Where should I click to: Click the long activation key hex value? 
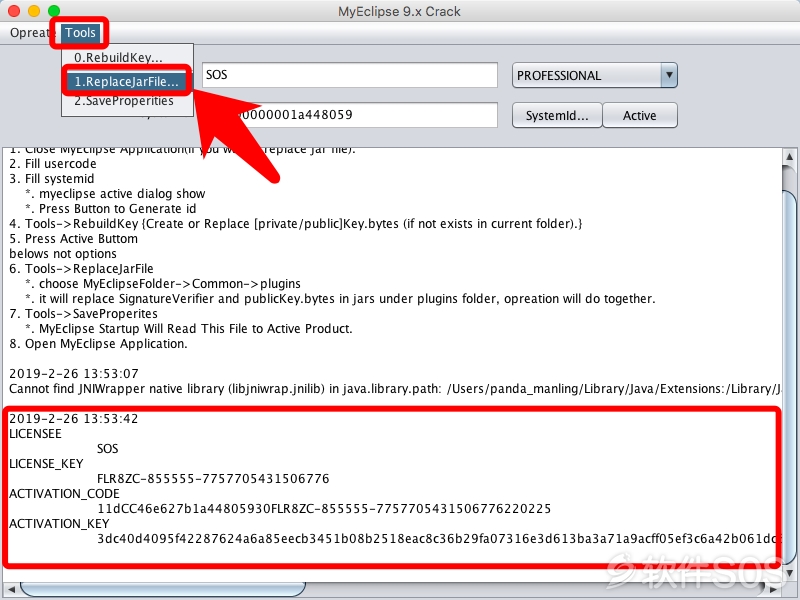click(x=439, y=539)
